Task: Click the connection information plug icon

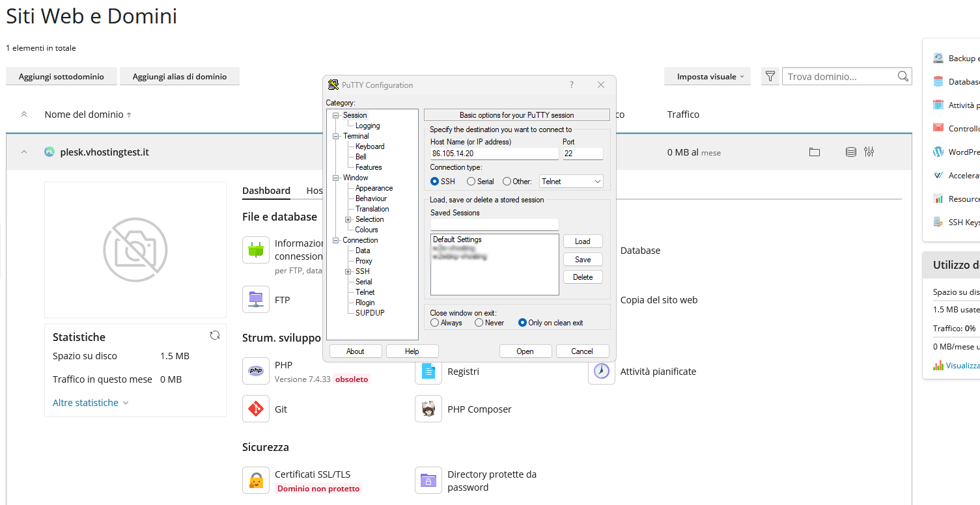Action: 256,250
